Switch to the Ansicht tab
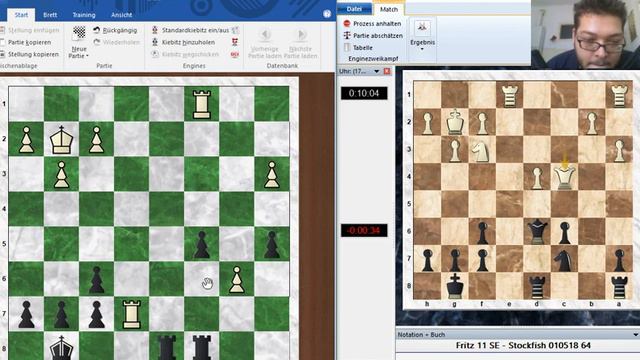Viewport: 640px width, 360px height. click(122, 15)
